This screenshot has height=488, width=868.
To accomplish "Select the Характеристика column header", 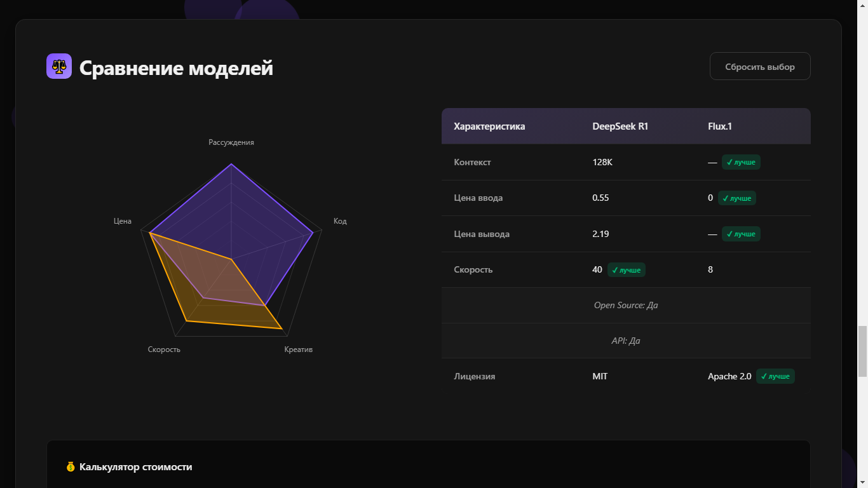I will pos(489,126).
